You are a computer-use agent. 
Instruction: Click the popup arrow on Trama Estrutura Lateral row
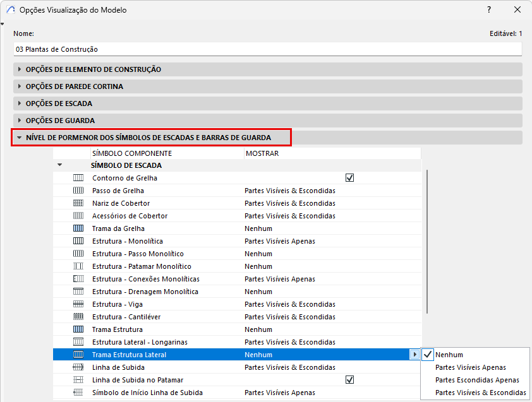coord(414,355)
